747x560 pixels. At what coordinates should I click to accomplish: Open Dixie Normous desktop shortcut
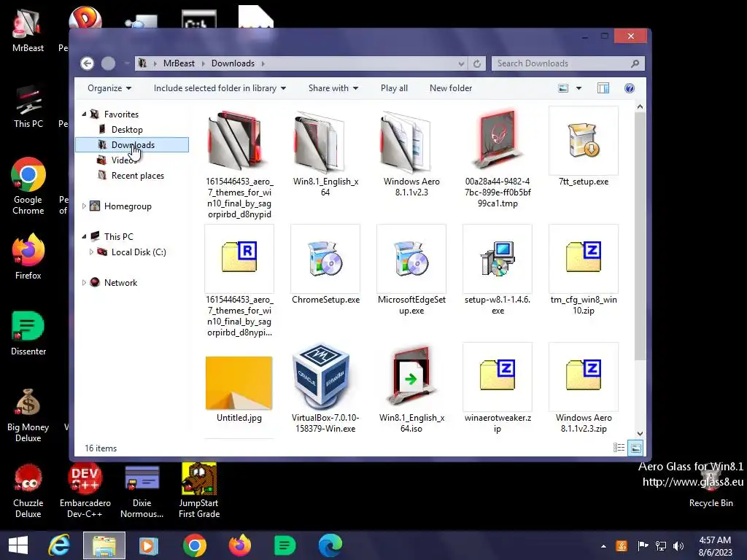142,491
